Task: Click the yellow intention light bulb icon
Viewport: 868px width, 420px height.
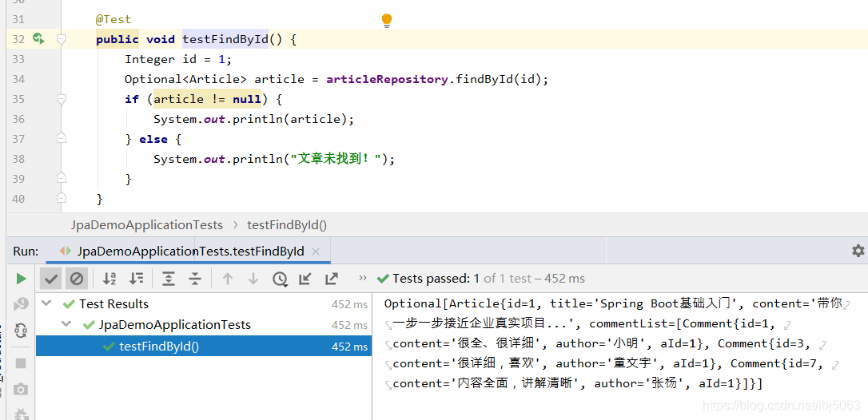Action: coord(386,21)
